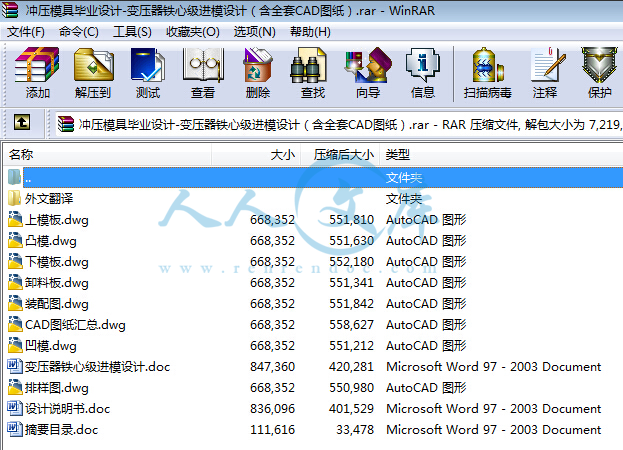The image size is (623, 450).
Task: Click the size value 847,360
Action: (273, 367)
